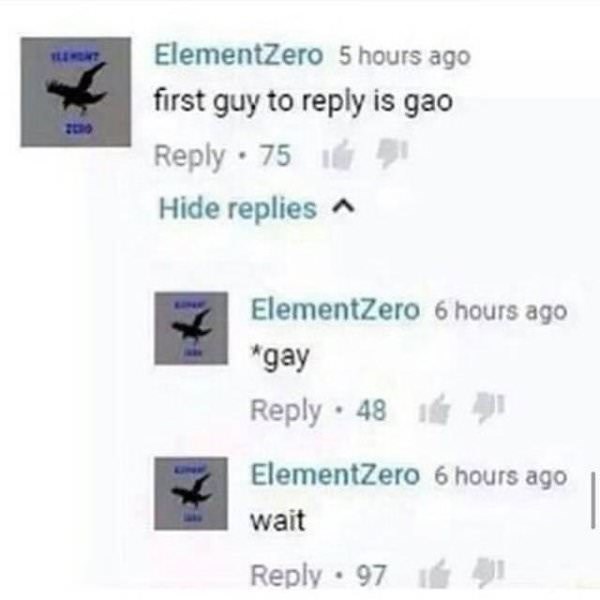
Task: Like the 'wait' reply
Action: tap(434, 574)
